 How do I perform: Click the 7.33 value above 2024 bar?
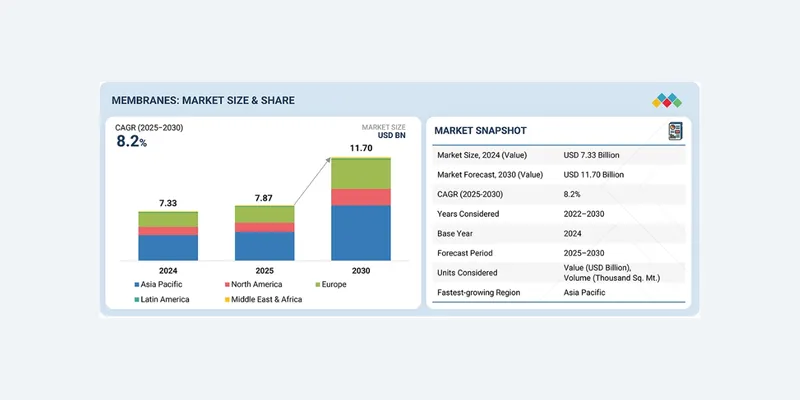(168, 203)
